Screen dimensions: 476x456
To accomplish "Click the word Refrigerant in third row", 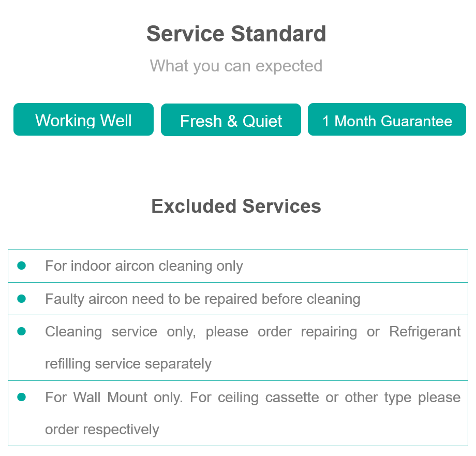I will (425, 332).
